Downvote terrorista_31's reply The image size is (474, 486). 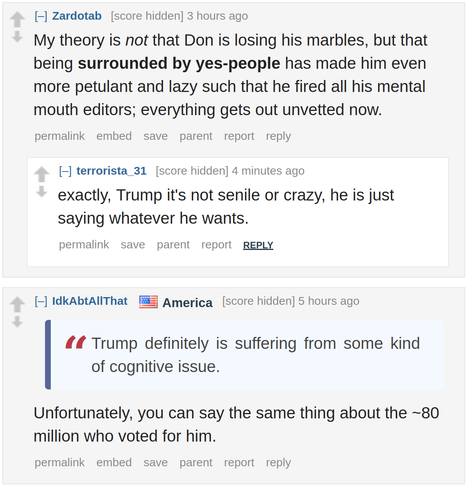[x=42, y=191]
